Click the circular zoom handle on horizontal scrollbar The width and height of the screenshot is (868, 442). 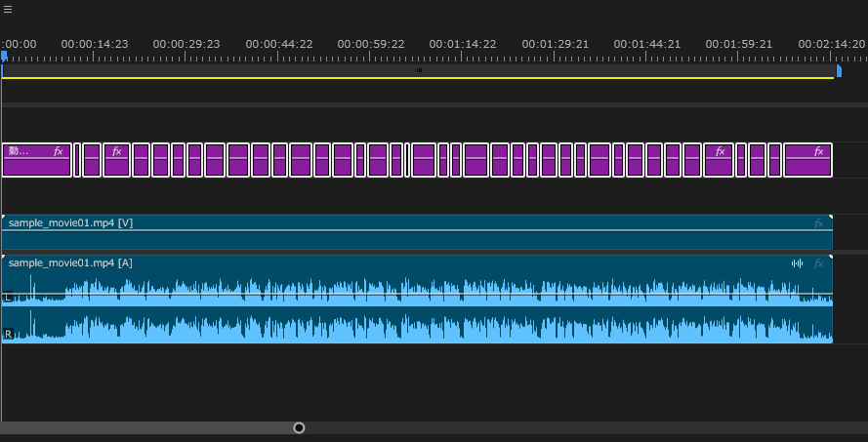click(299, 427)
